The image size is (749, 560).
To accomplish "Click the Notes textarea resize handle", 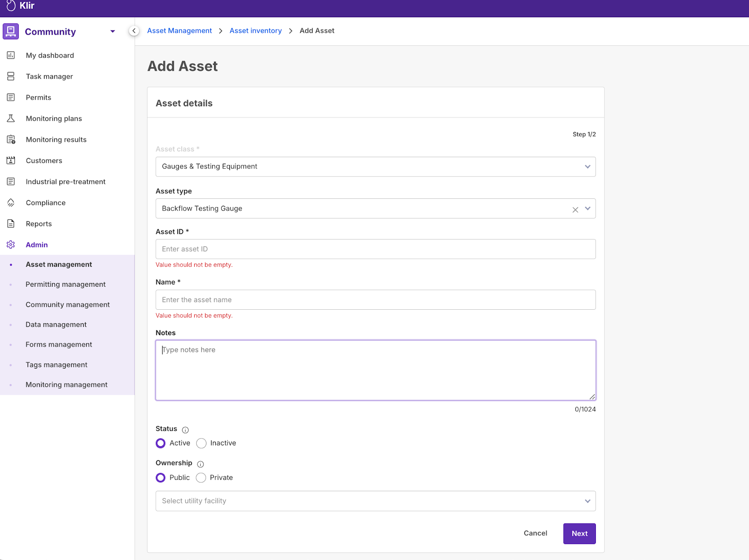I will [592, 397].
